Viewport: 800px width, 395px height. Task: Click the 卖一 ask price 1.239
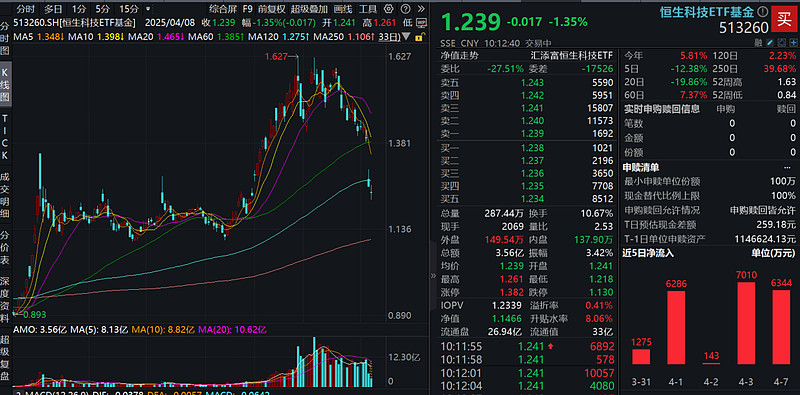(x=532, y=134)
